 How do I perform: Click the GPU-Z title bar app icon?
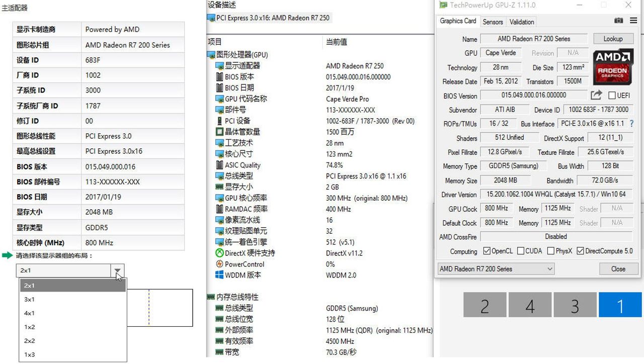point(443,5)
